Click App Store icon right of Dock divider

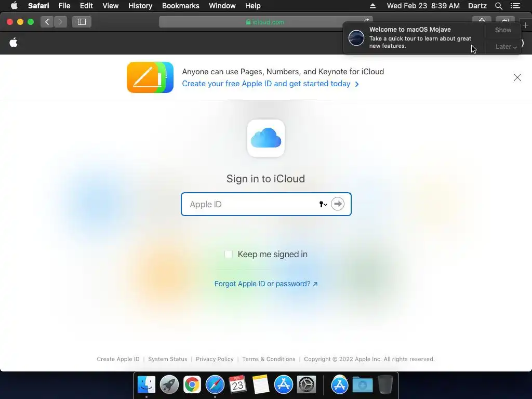click(340, 385)
